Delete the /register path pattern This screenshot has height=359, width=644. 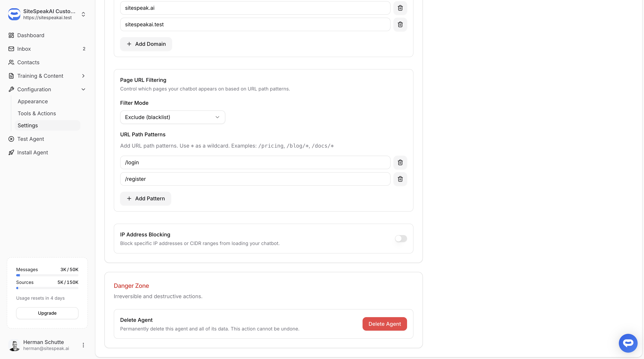[400, 179]
